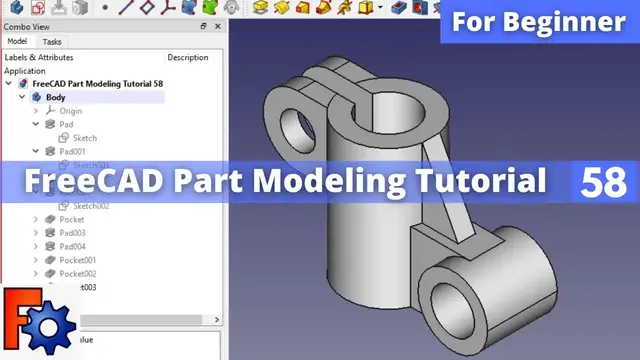Click the green Sub-shape binder icon
Viewport: 640px width, 360px height.
tap(210, 7)
